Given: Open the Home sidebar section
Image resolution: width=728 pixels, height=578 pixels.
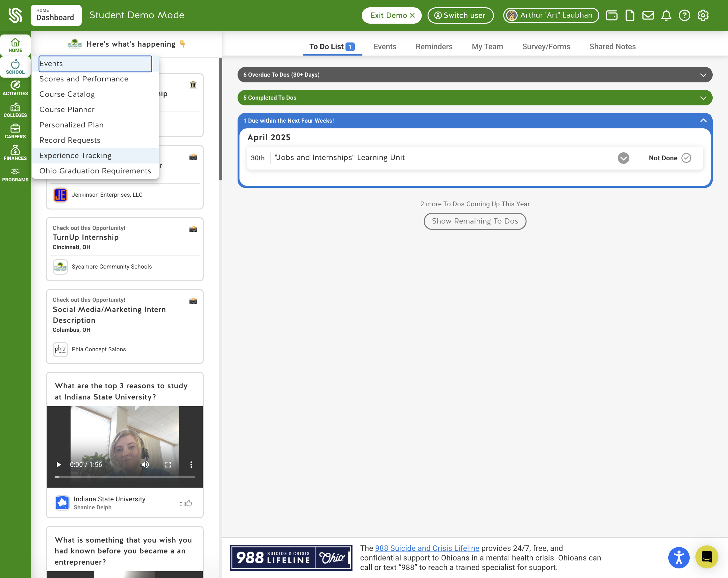Looking at the screenshot, I should 15,45.
